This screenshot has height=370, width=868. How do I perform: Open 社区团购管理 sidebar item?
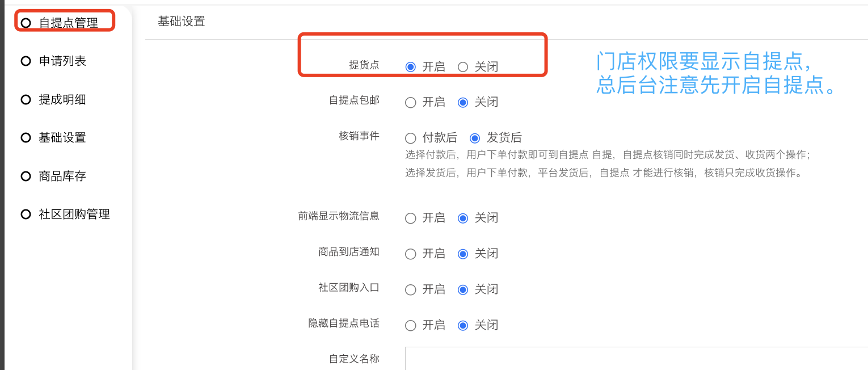point(74,215)
